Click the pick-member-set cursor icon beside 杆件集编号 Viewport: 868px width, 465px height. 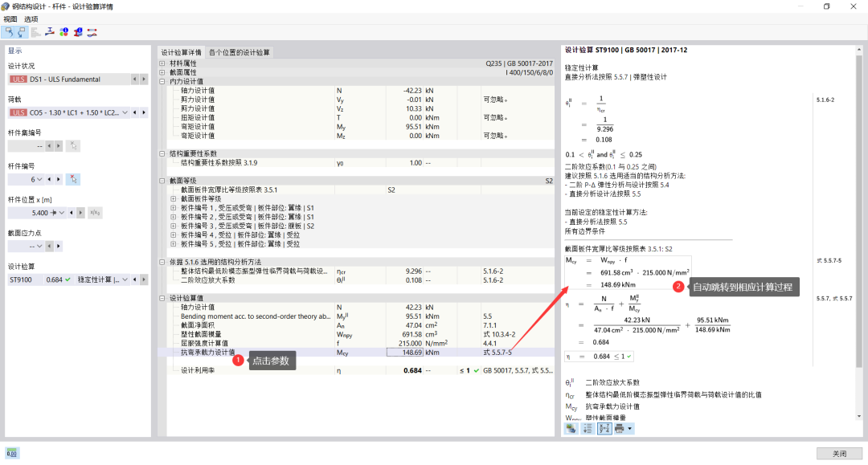click(x=72, y=146)
